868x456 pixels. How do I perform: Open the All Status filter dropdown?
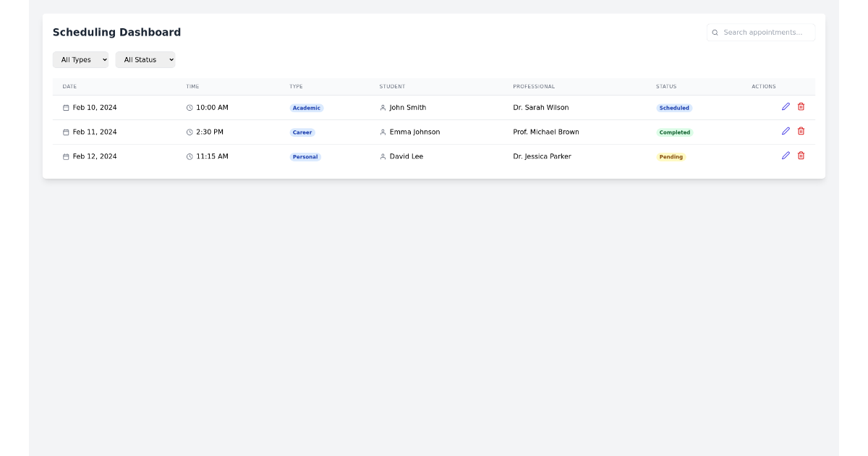coord(145,59)
